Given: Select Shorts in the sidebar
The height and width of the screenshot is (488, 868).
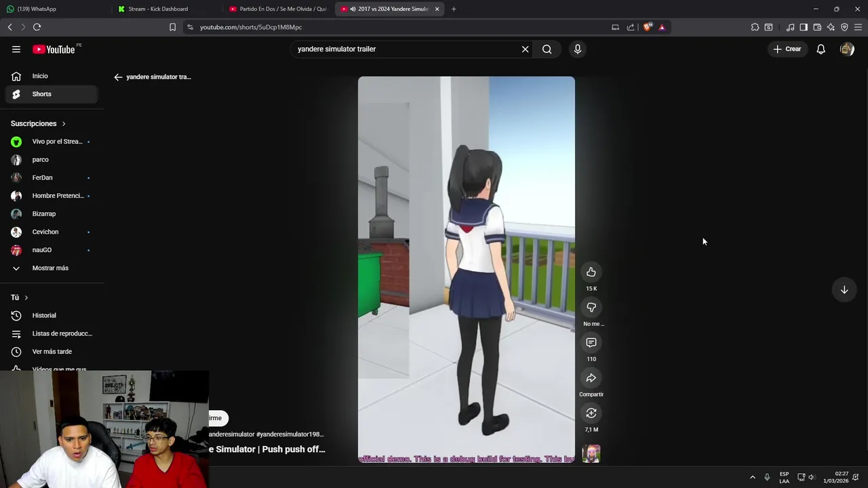Looking at the screenshot, I should [x=52, y=94].
